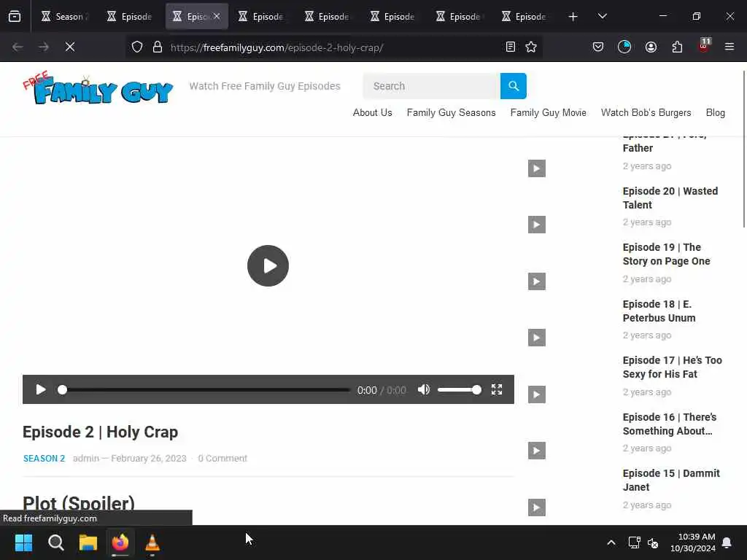Screen dimensions: 747x560
Task: Click the Free Family Guy logo
Action: click(x=98, y=88)
